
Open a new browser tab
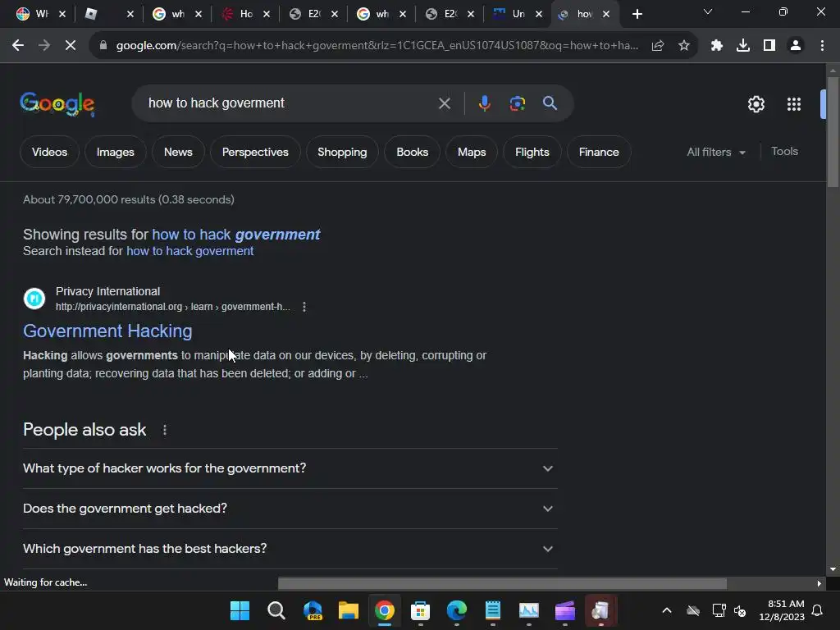637,14
